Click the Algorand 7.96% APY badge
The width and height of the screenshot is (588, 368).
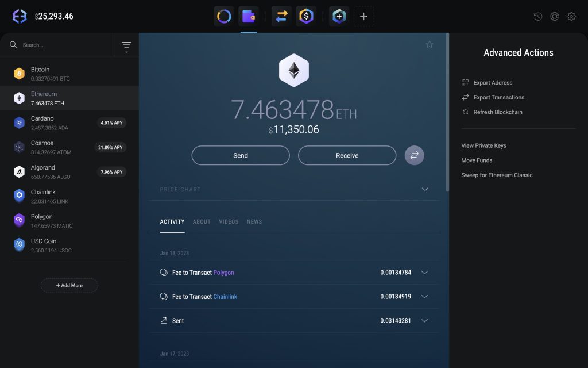point(112,171)
